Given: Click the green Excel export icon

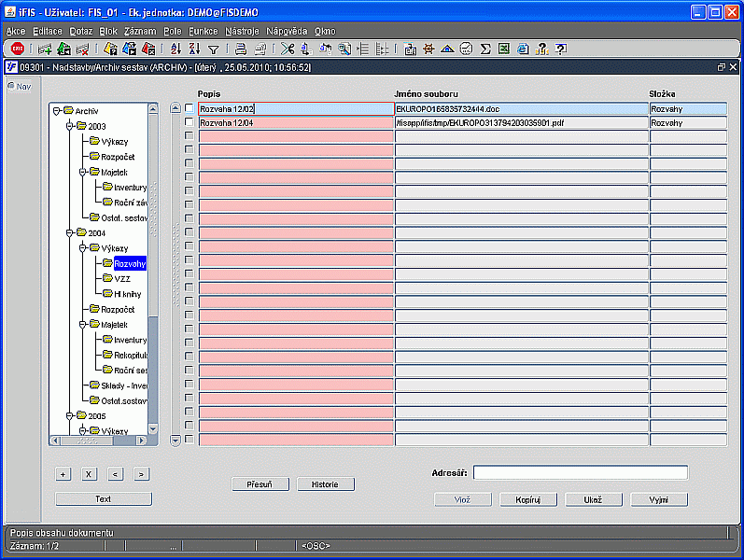Looking at the screenshot, I should click(504, 49).
